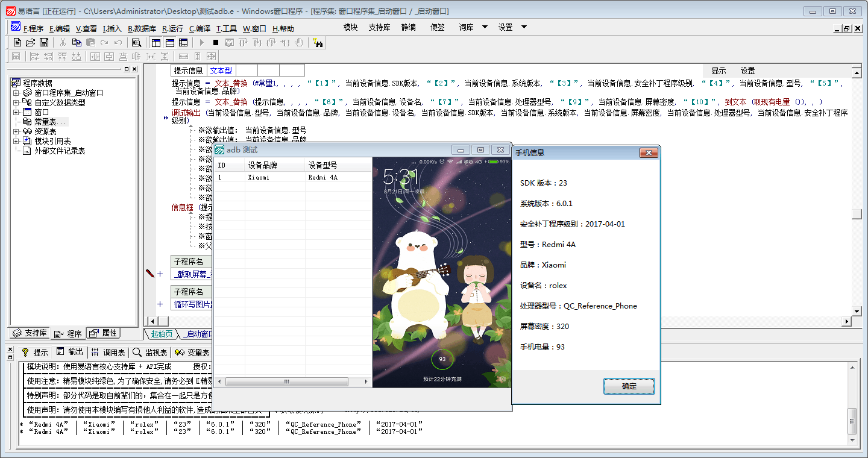Click the 设备品牌 column header
868x458 pixels.
tap(275, 165)
